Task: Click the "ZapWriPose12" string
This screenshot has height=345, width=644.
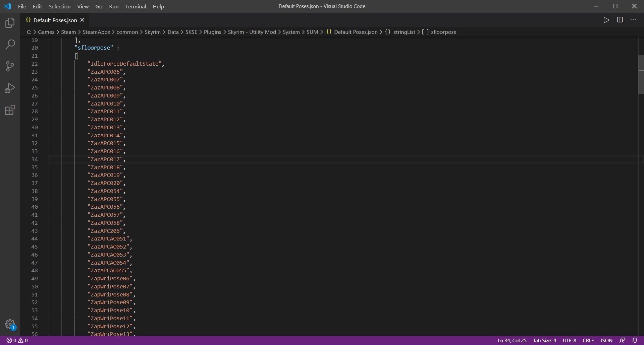Action: (110, 326)
